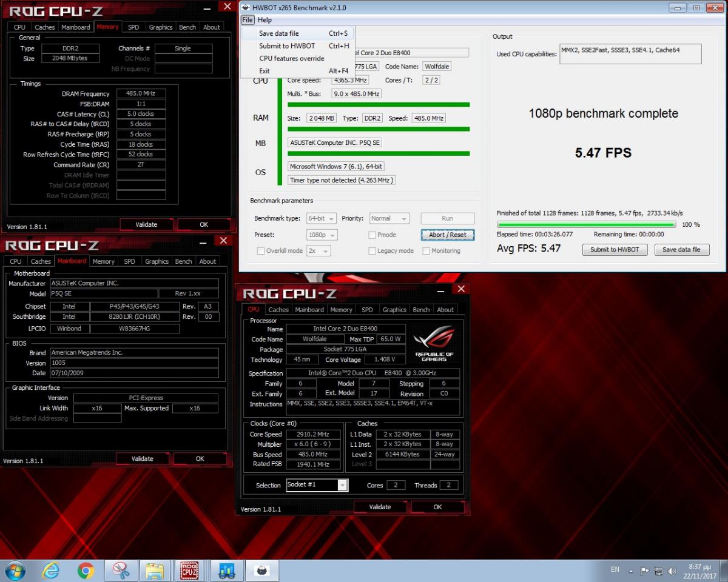
Task: Open Windows Explorer folder icon on taskbar
Action: pos(155,570)
